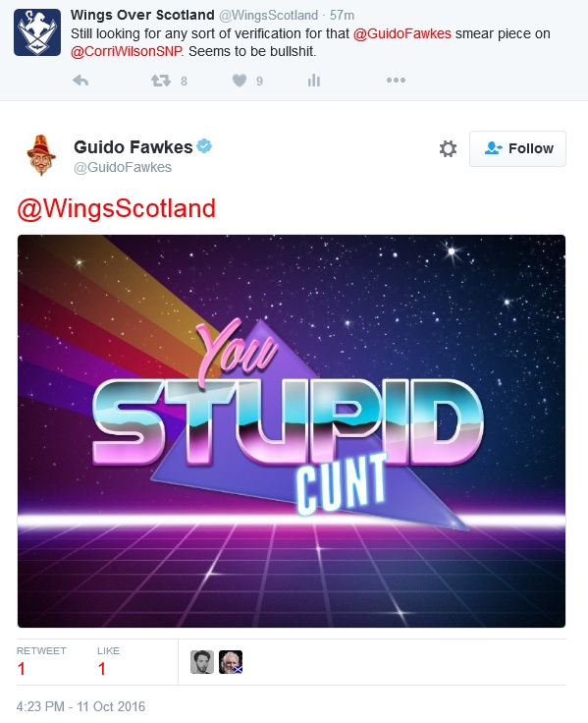588x723 pixels.
Task: Open @CorriWilsonSNP mention link
Action: click(x=126, y=51)
